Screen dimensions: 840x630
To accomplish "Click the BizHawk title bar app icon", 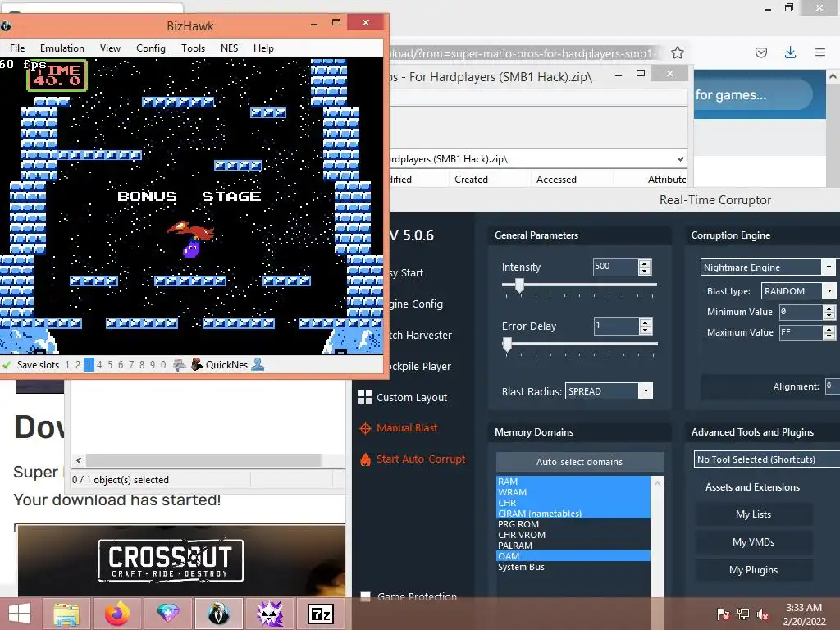I will pyautogui.click(x=6, y=25).
